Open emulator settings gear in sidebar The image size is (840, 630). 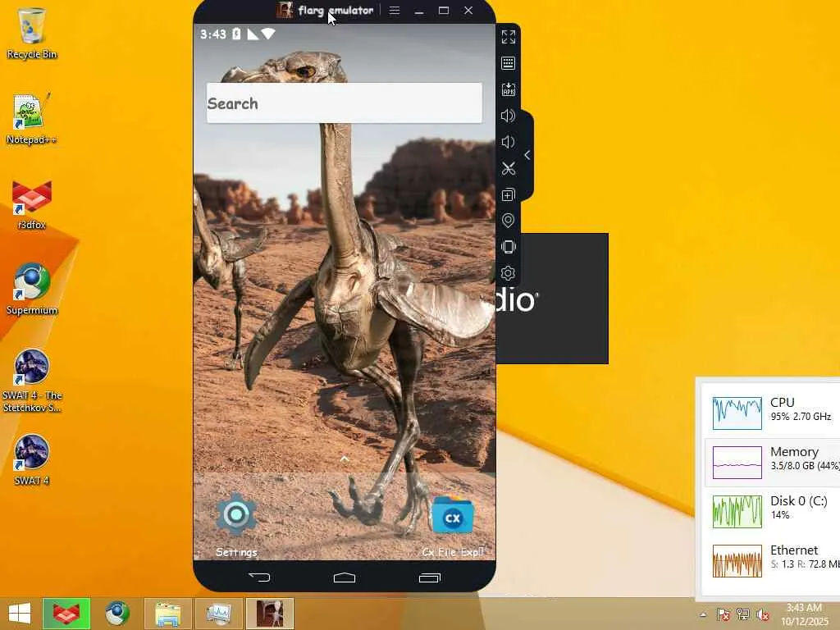coord(508,273)
